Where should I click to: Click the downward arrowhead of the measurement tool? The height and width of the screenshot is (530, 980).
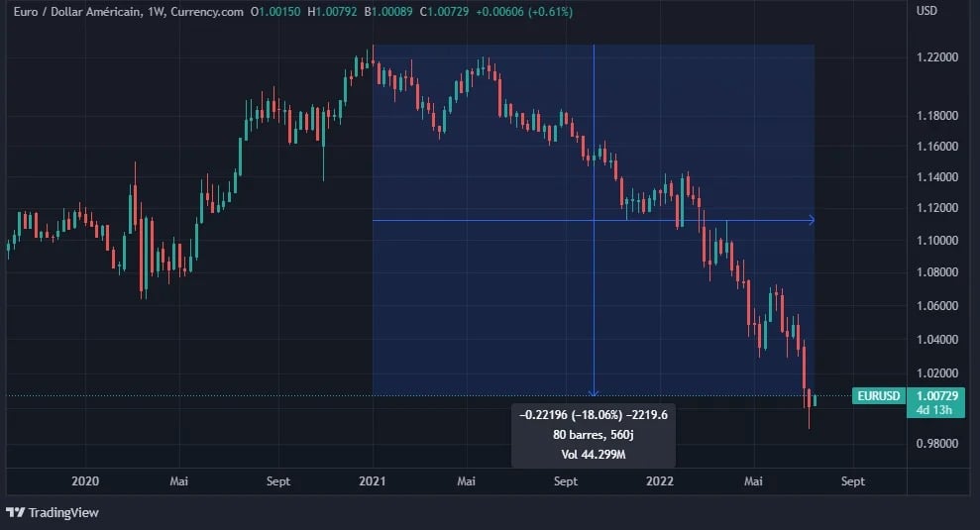pos(594,392)
